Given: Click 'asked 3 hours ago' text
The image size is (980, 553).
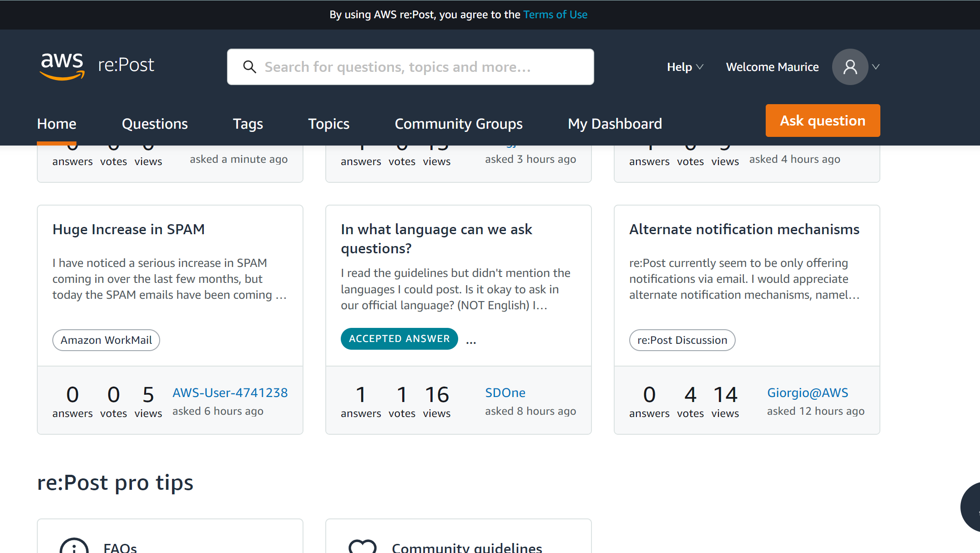Looking at the screenshot, I should coord(530,159).
